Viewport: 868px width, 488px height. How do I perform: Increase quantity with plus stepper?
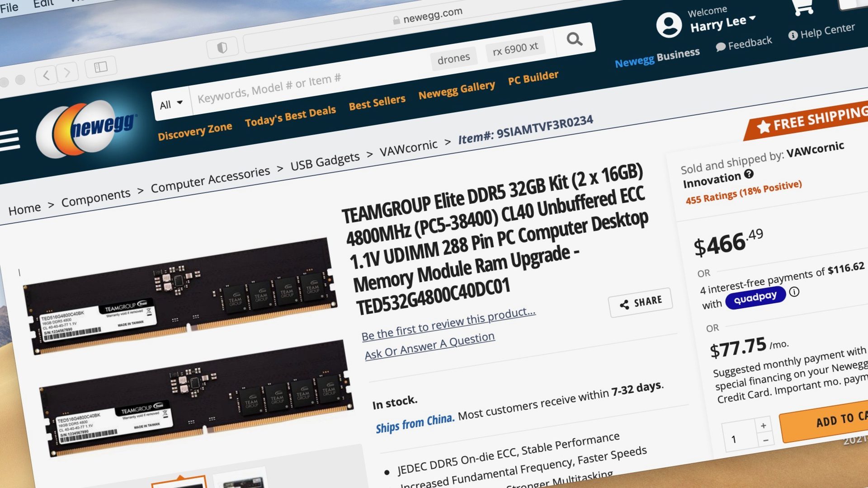point(763,426)
